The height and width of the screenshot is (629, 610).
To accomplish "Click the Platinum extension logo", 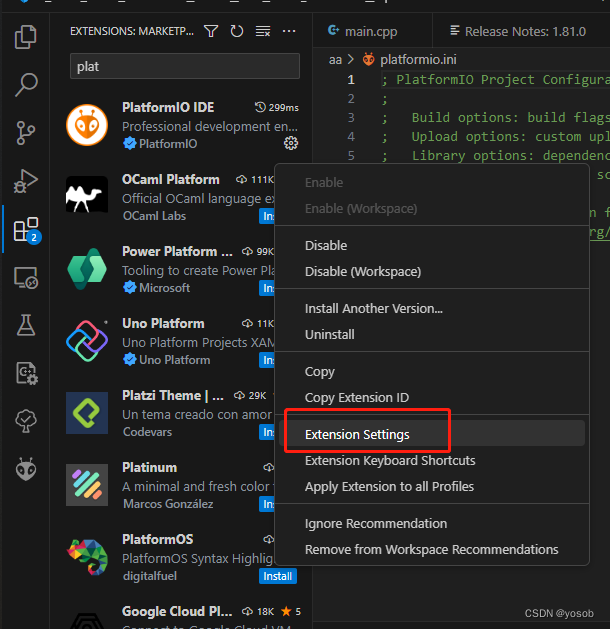I will click(x=87, y=485).
